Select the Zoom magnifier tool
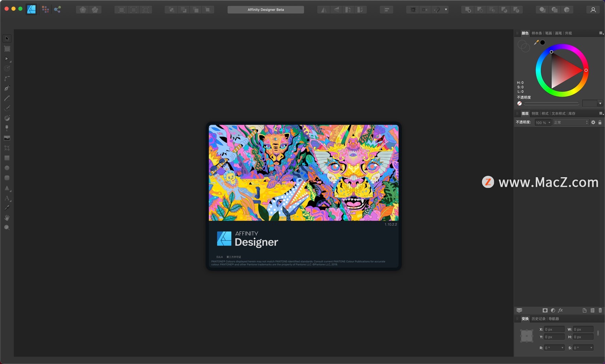Image resolution: width=605 pixels, height=364 pixels. [x=7, y=228]
